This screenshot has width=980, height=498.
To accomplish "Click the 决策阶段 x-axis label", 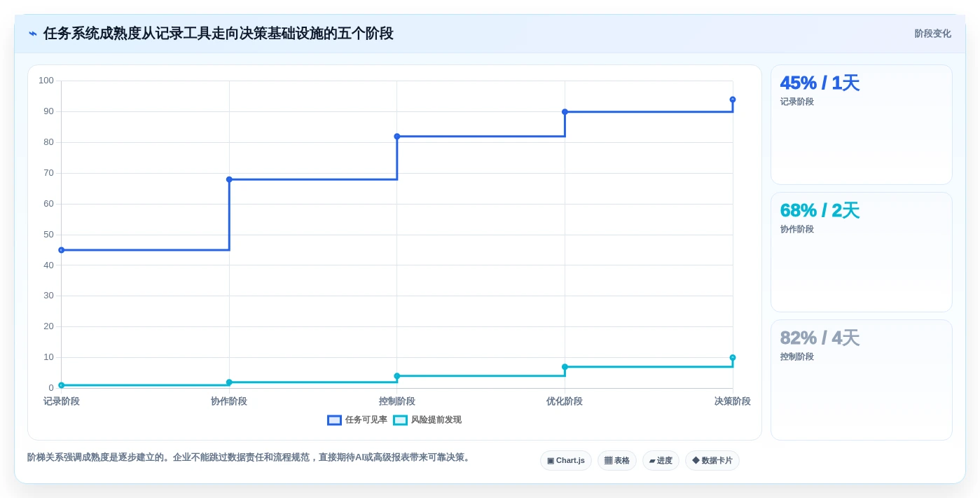I will 733,401.
